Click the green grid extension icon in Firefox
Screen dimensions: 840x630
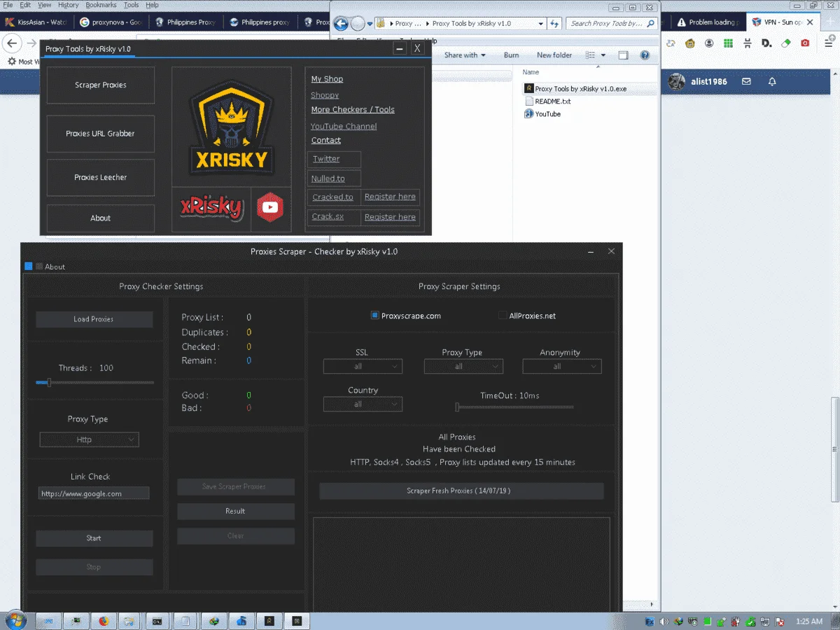point(728,43)
